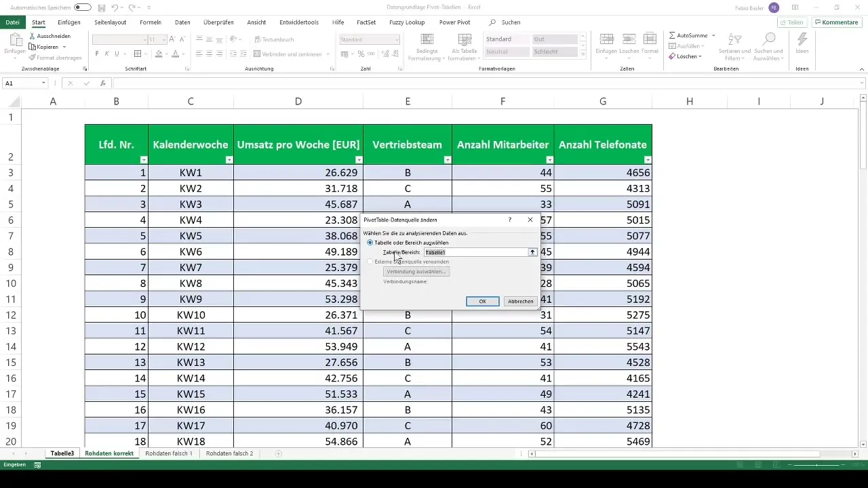Click the AutoSumme sigma button

[688, 35]
